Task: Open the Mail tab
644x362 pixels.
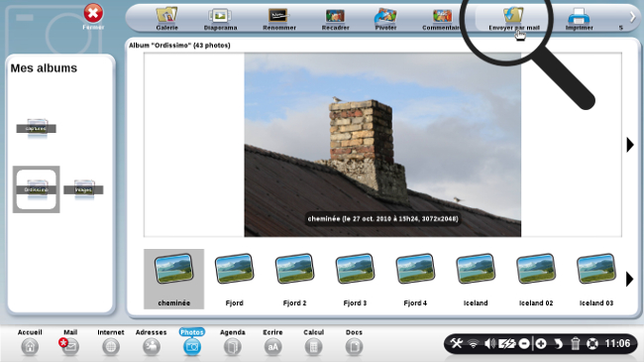Action: pyautogui.click(x=69, y=342)
